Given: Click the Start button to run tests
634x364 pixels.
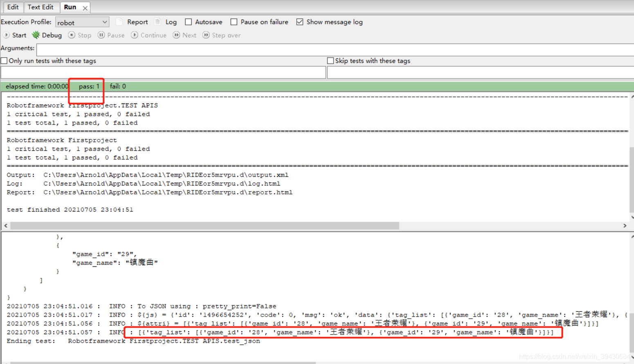Looking at the screenshot, I should tap(15, 35).
